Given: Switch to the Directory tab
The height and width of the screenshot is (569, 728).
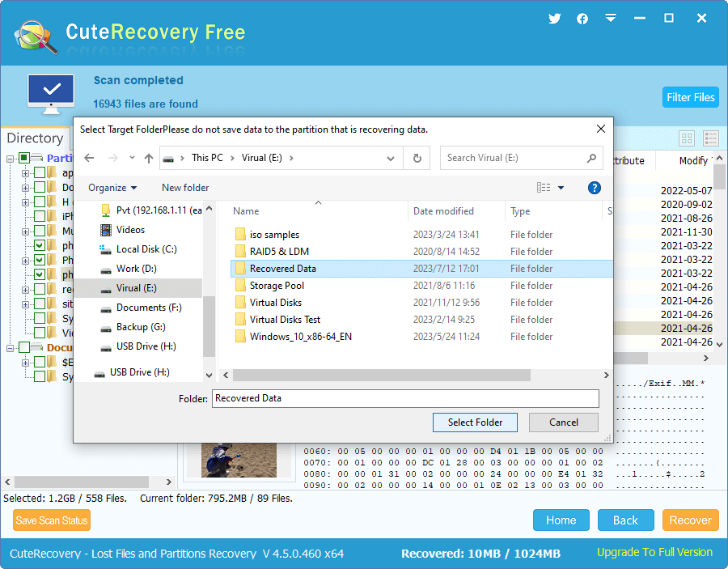Looking at the screenshot, I should click(35, 138).
